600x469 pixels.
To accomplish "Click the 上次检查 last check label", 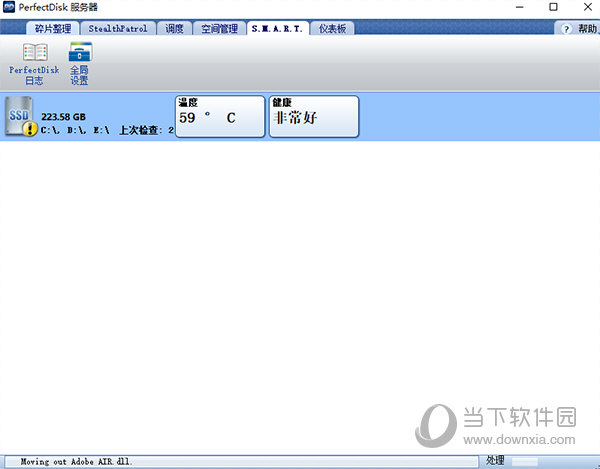I will (141, 130).
